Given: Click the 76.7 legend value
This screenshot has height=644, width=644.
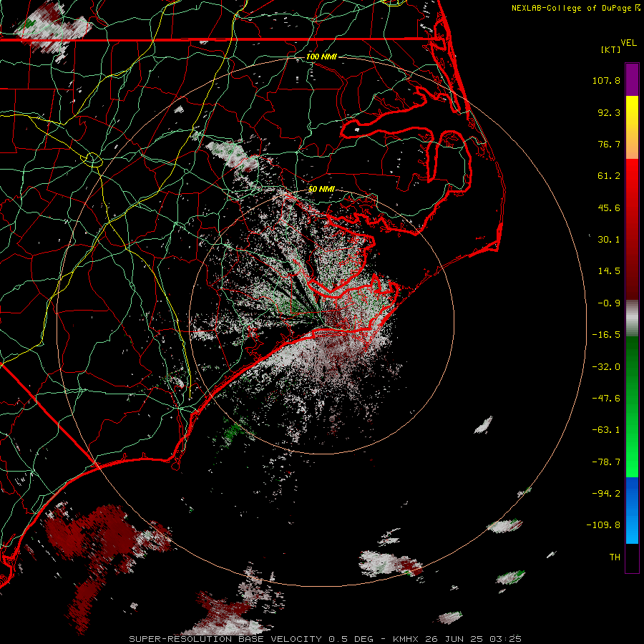Looking at the screenshot, I should (609, 144).
